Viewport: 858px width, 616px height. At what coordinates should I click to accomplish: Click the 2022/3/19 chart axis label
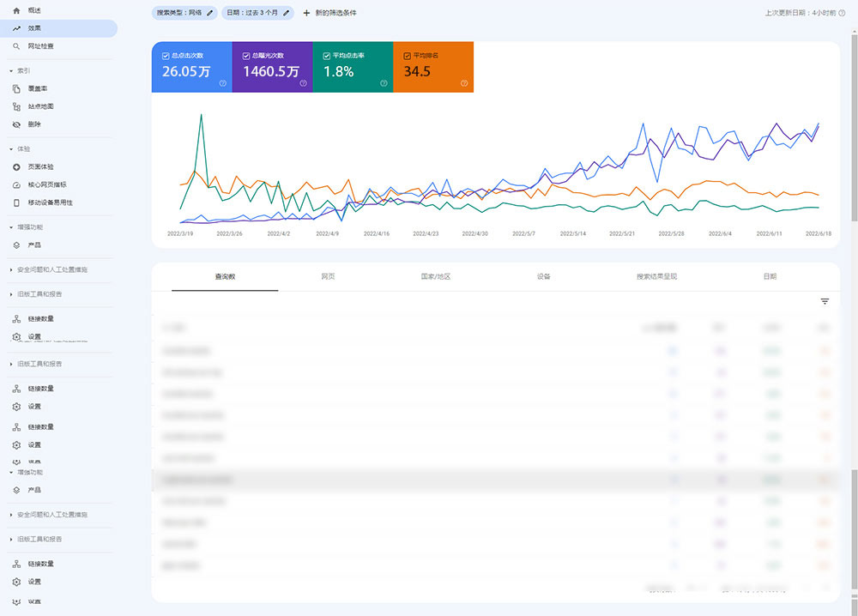180,233
